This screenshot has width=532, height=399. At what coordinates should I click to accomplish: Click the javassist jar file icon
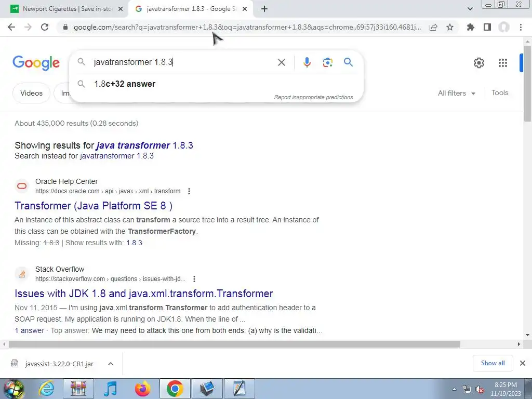coord(14,363)
